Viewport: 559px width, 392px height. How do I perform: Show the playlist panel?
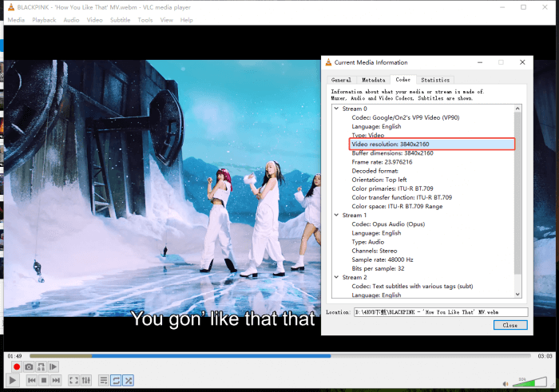103,381
